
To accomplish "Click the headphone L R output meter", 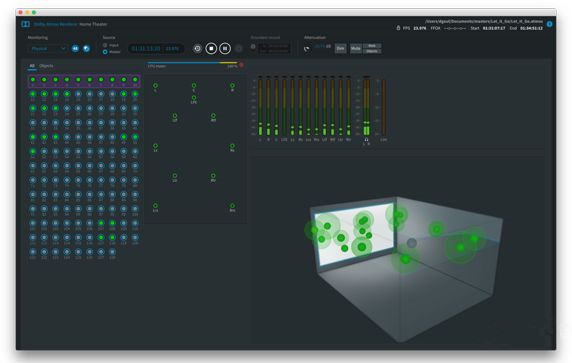I will pos(366,107).
